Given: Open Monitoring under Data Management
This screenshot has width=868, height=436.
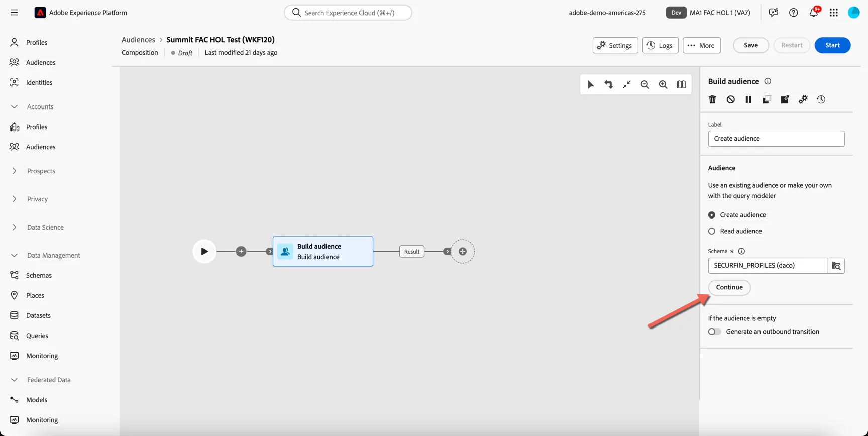Looking at the screenshot, I should pyautogui.click(x=42, y=356).
